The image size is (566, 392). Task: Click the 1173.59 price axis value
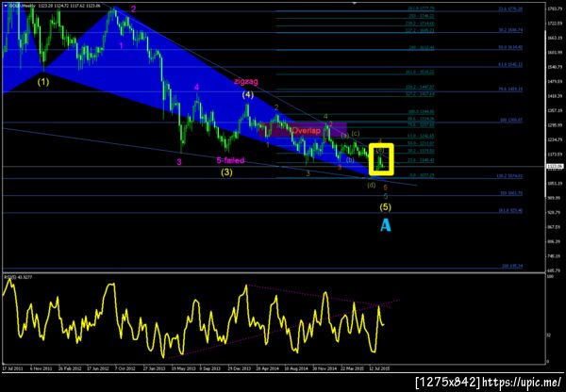pos(555,155)
